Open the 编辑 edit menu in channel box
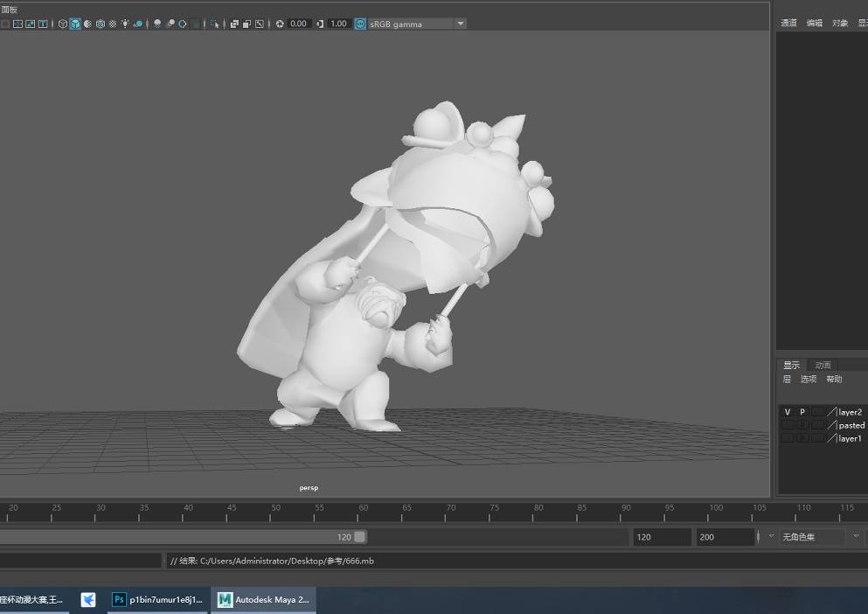This screenshot has height=614, width=868. (815, 23)
